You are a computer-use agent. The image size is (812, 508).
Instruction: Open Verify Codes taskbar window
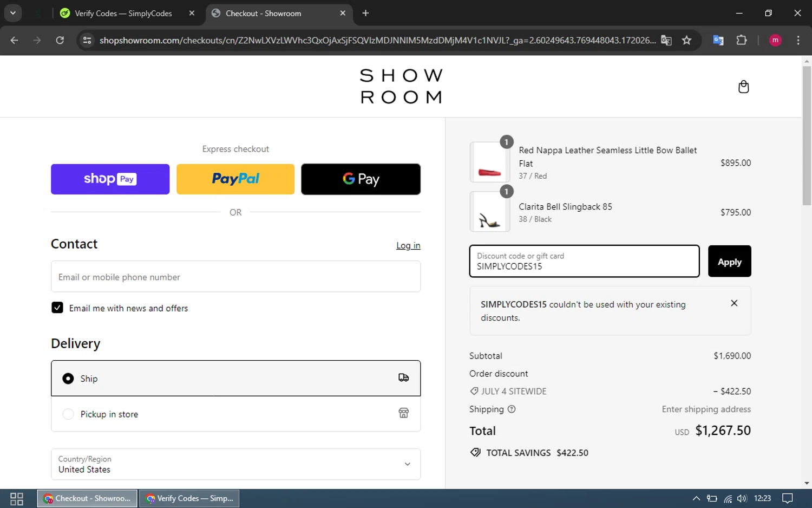coord(189,498)
